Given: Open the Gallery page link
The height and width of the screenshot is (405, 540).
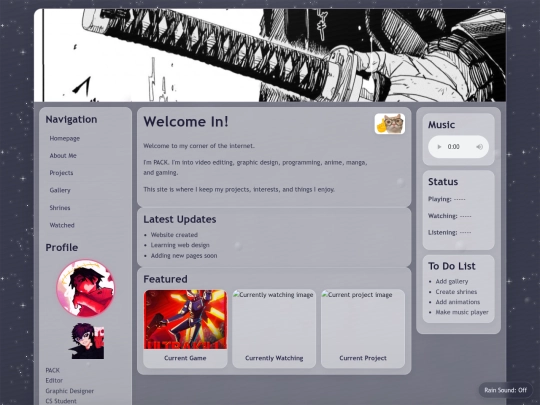Looking at the screenshot, I should click(60, 190).
